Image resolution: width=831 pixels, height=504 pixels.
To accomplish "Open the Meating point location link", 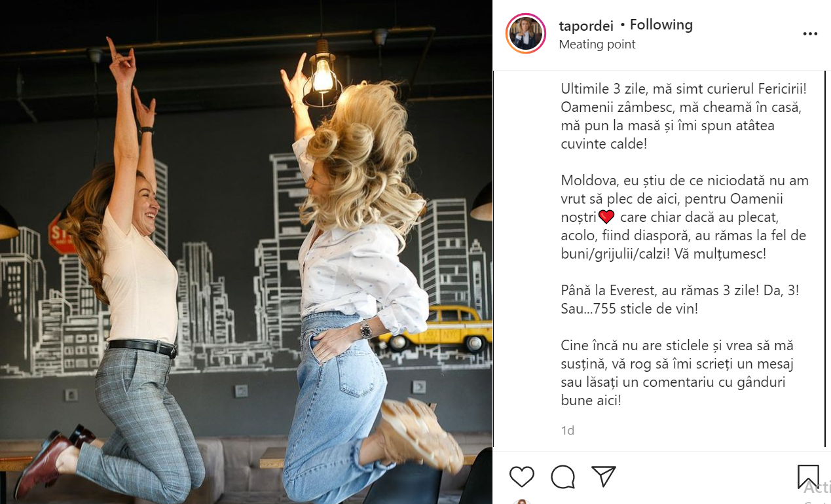I will 597,45.
